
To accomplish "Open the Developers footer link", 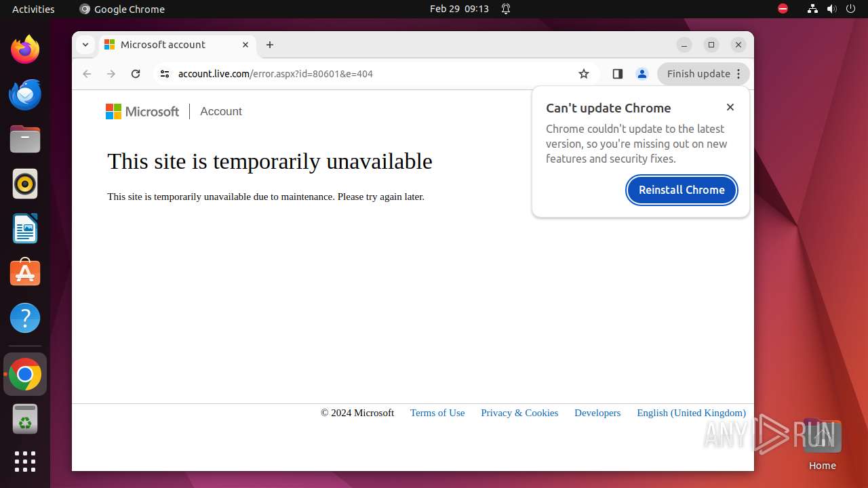I will point(597,413).
